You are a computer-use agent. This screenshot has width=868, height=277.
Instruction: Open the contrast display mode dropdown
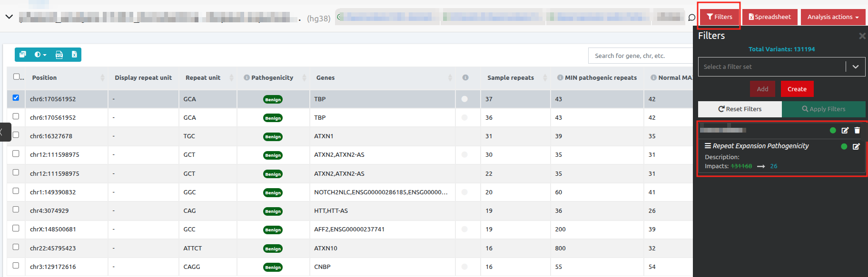(40, 55)
